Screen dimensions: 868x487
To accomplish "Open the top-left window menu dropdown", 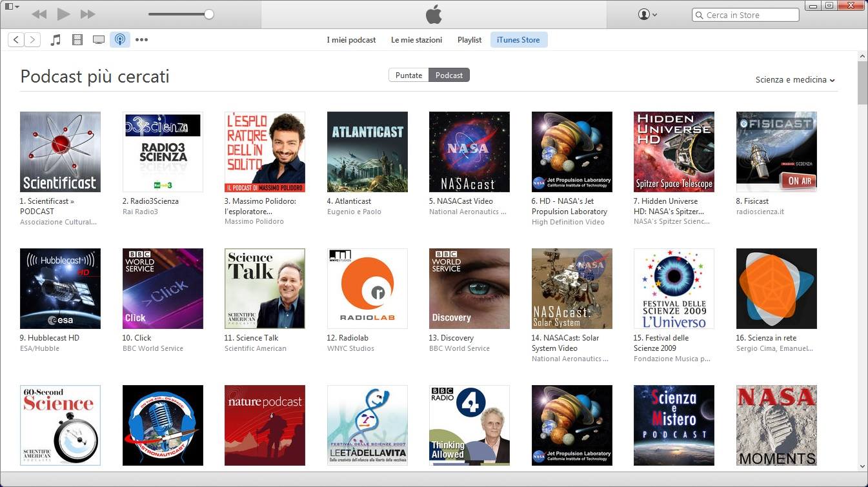I will click(x=12, y=6).
